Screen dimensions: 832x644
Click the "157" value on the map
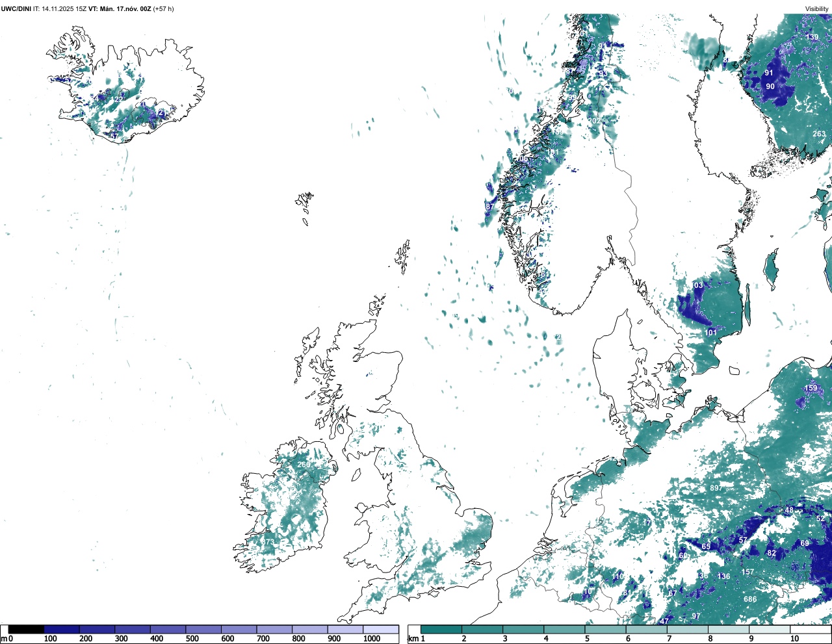(747, 573)
